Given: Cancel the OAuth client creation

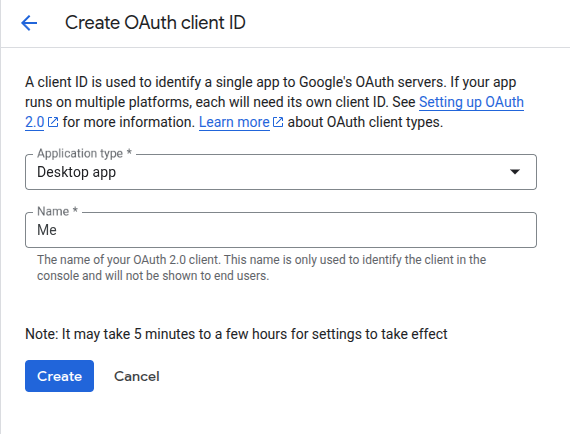Looking at the screenshot, I should [x=137, y=376].
